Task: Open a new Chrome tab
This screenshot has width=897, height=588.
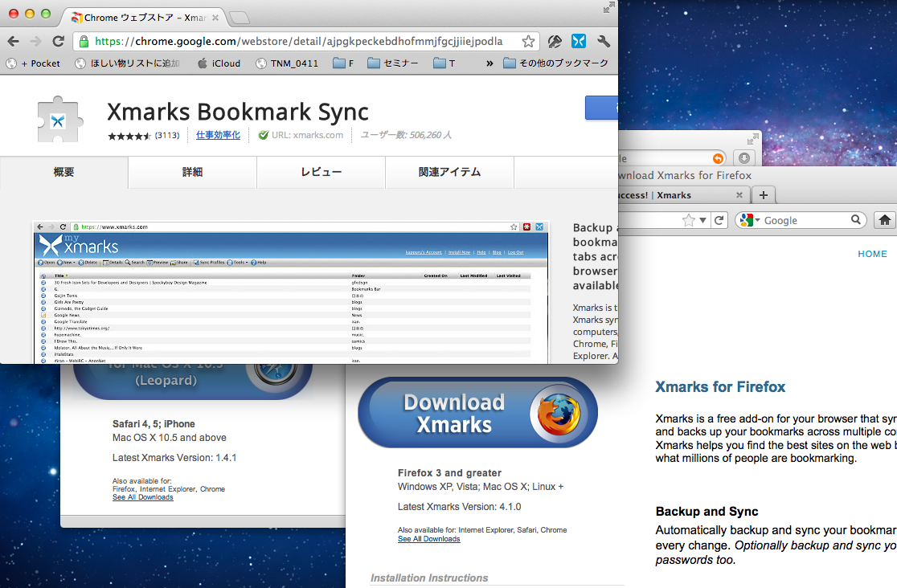Action: pos(240,18)
